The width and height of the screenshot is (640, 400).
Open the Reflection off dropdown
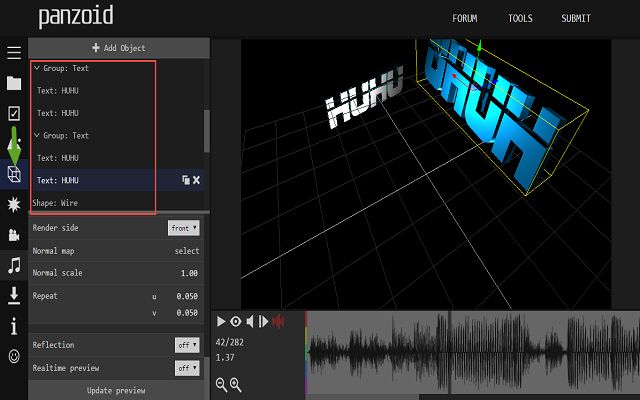click(x=186, y=345)
